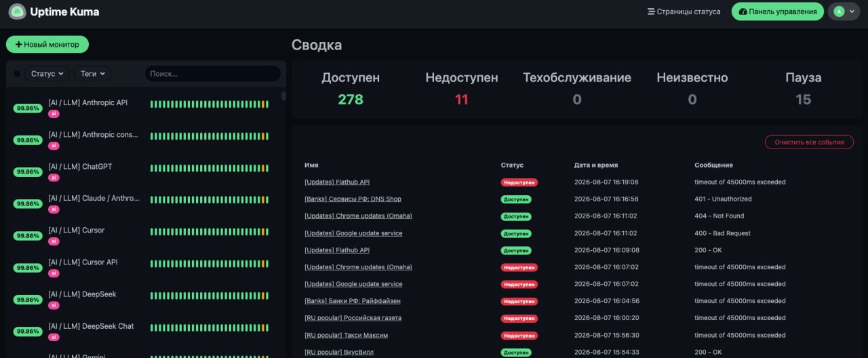
Task: Click the ai tag under Cursor API
Action: coord(54,273)
